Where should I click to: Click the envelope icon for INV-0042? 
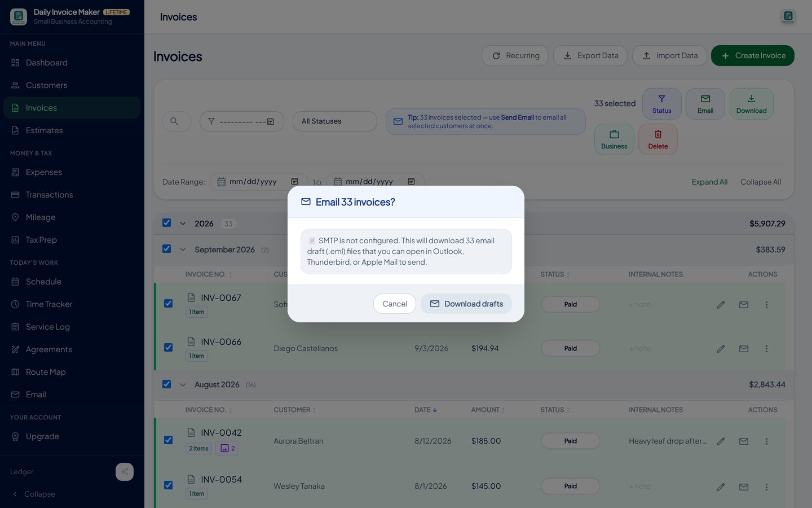[744, 441]
